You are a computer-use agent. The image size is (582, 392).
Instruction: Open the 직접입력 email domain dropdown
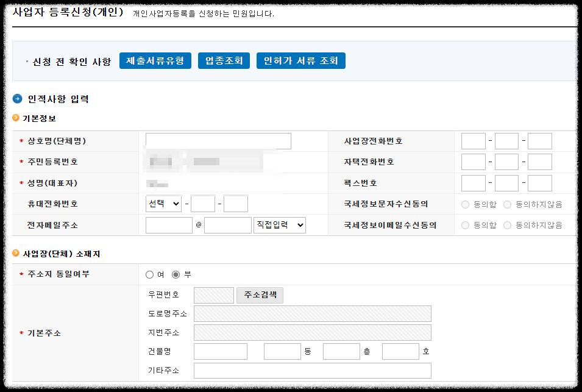[x=280, y=226]
